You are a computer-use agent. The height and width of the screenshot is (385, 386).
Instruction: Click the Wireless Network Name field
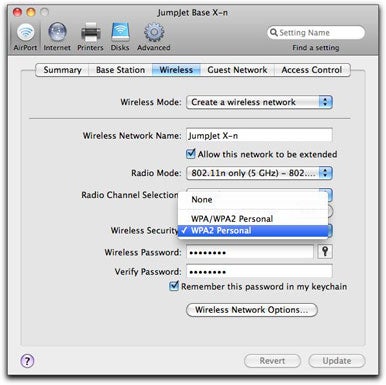coord(259,135)
